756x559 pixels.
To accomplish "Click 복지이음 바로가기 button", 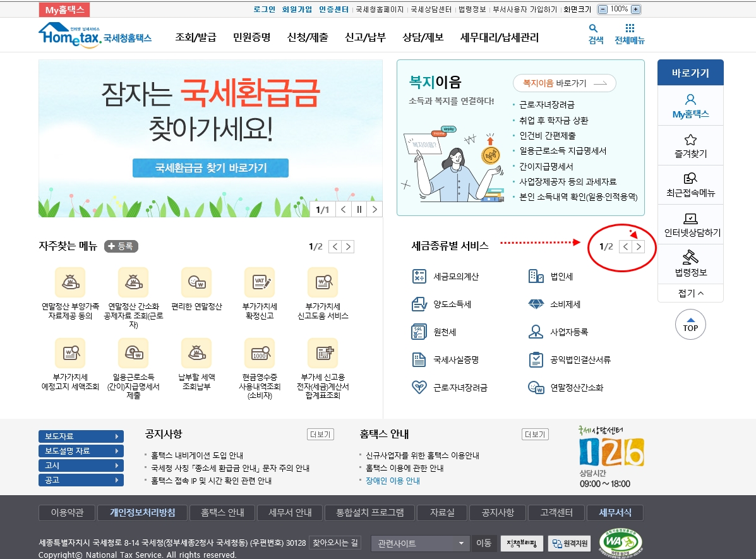I will click(565, 83).
